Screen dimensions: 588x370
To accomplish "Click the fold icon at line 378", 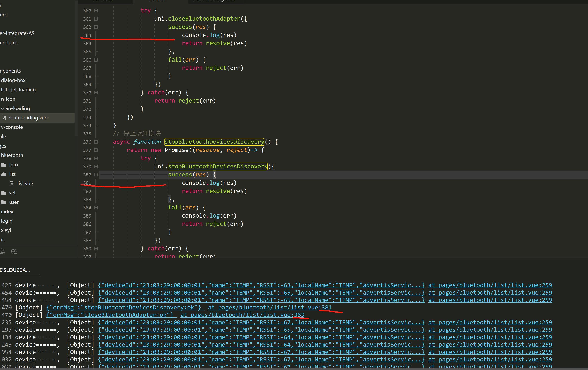I will (x=96, y=158).
